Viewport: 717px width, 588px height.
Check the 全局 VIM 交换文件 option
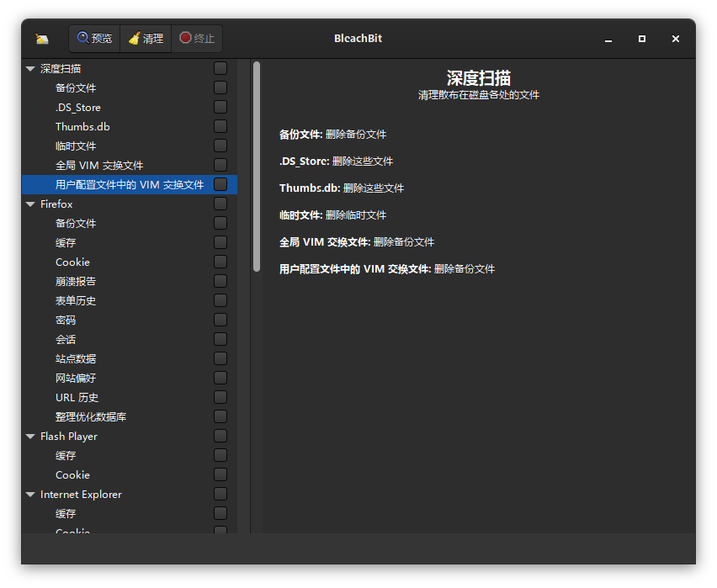point(220,164)
